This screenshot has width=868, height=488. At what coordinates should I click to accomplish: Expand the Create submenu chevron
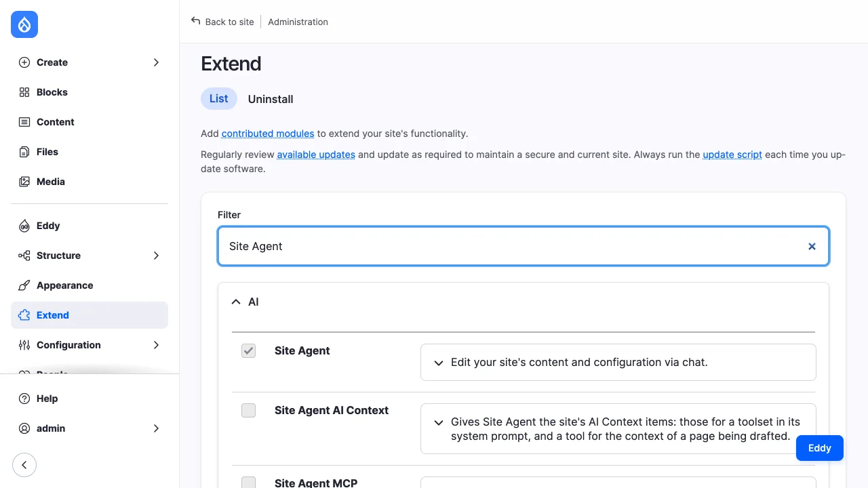[156, 62]
